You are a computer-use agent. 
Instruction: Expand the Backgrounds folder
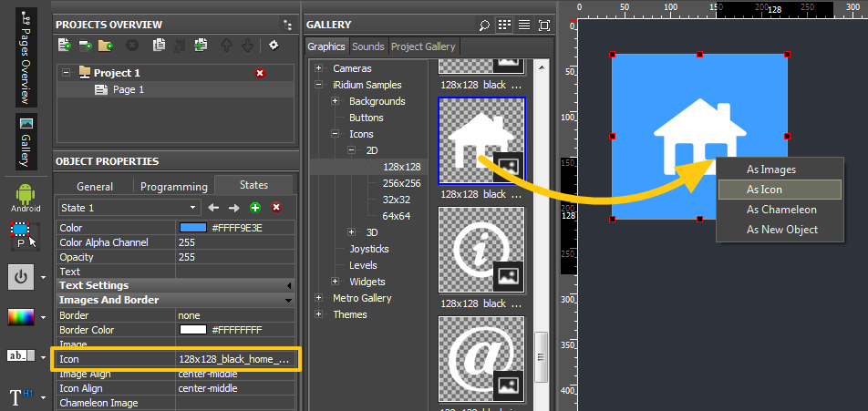point(335,101)
